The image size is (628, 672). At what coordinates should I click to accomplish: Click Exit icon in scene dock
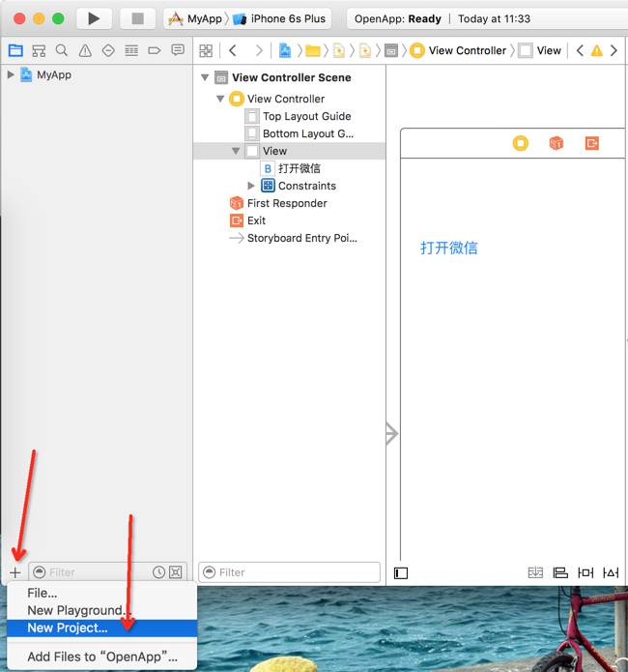[x=592, y=143]
